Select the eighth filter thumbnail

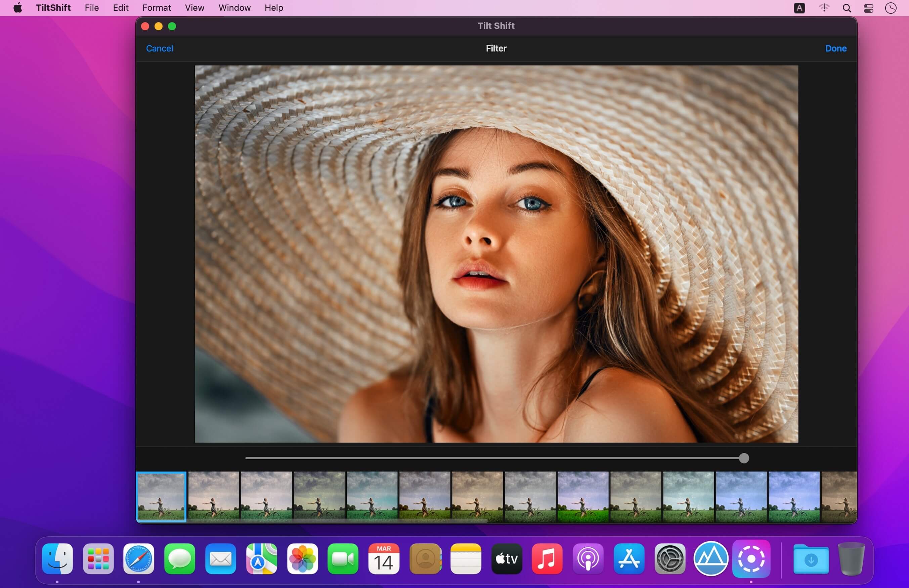coord(530,496)
